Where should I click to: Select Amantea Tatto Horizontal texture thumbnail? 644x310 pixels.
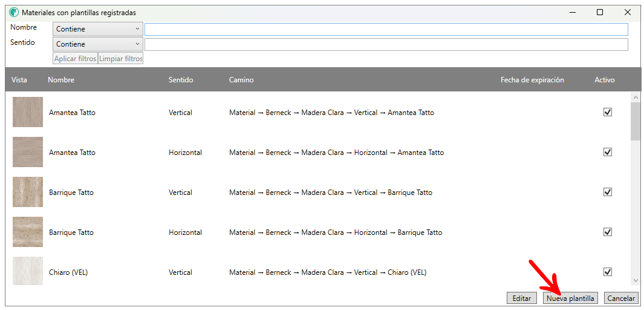click(28, 152)
